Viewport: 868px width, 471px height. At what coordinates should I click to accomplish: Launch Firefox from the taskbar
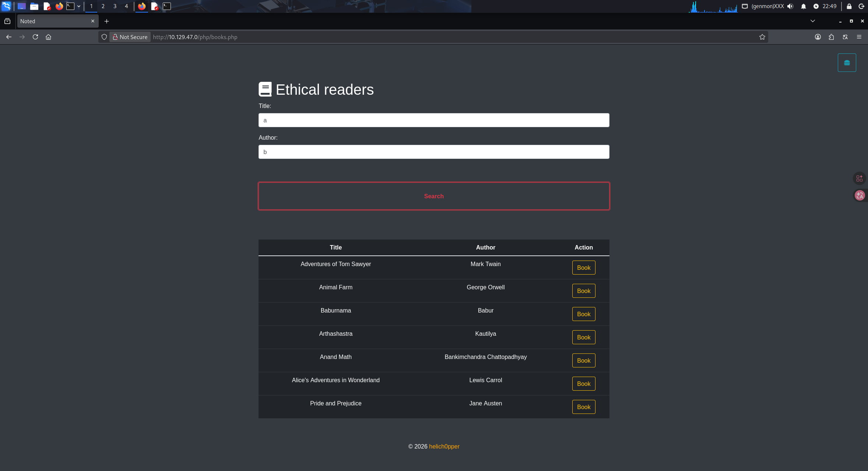(x=59, y=6)
